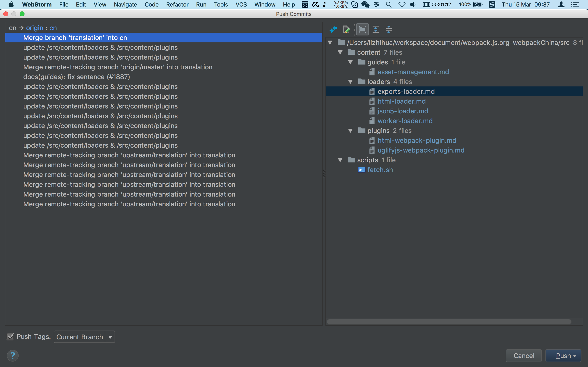Select the commit 'docs(guides): fix sentence (#1887)'
The width and height of the screenshot is (588, 367).
coord(77,77)
